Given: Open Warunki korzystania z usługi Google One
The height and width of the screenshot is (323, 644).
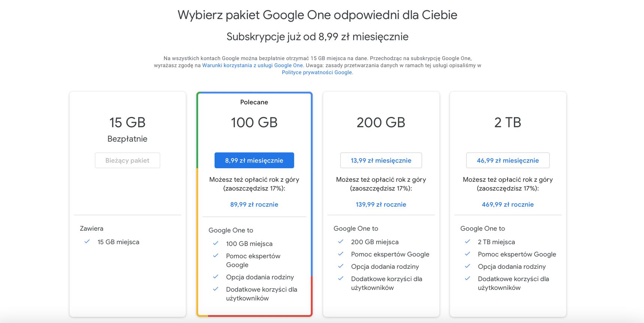Looking at the screenshot, I should click(x=252, y=65).
